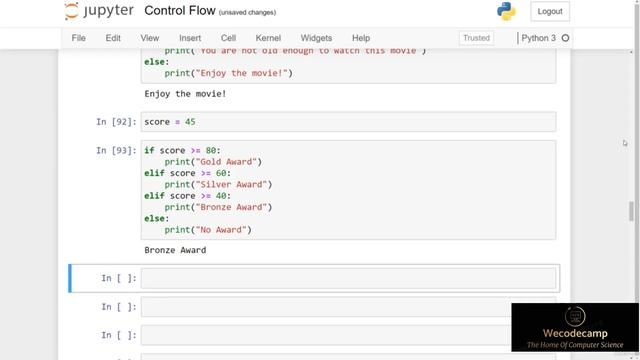Click the Trusted notebook button
640x360 pixels.
[476, 38]
